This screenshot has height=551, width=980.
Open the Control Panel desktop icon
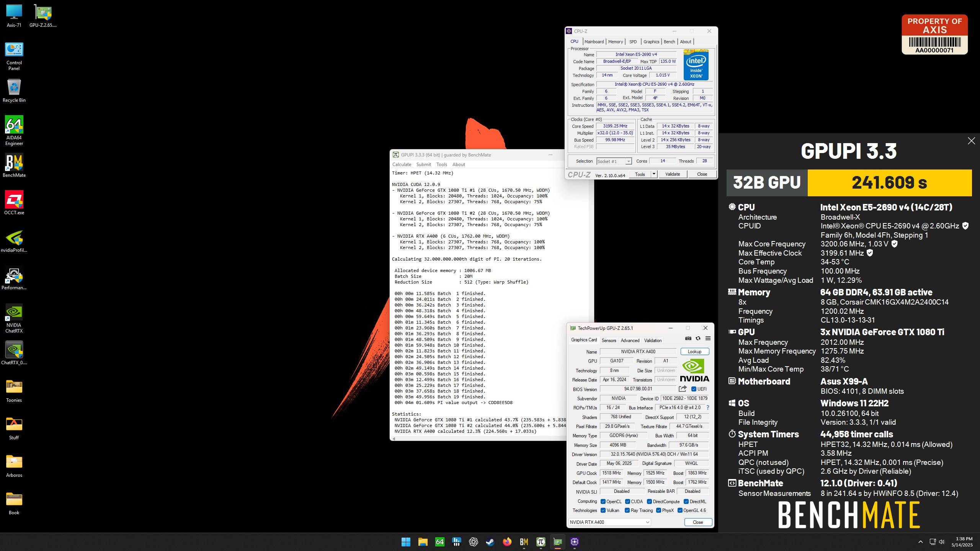[x=14, y=56]
